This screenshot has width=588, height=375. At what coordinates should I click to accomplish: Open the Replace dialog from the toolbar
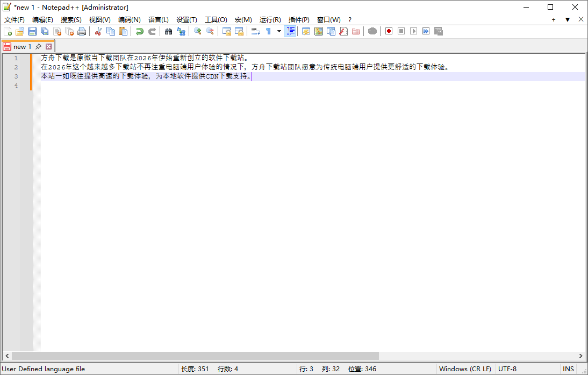(180, 31)
